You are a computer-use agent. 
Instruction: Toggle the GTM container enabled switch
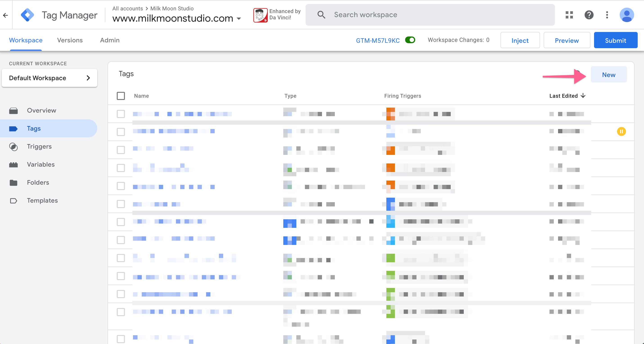410,40
